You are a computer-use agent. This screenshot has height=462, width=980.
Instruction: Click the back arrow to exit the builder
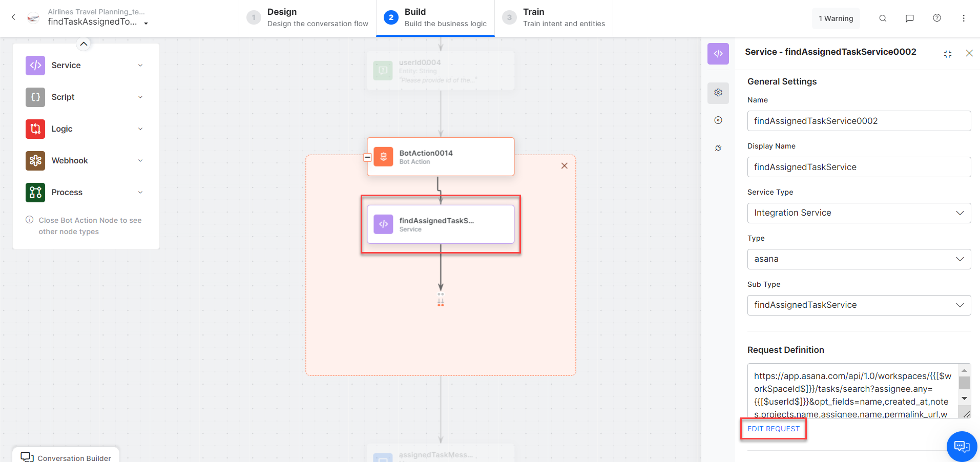(x=14, y=17)
